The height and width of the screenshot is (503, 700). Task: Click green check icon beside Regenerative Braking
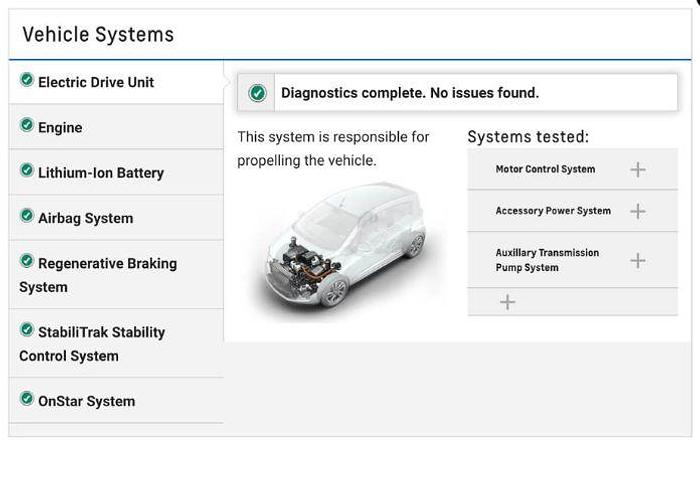[x=27, y=261]
